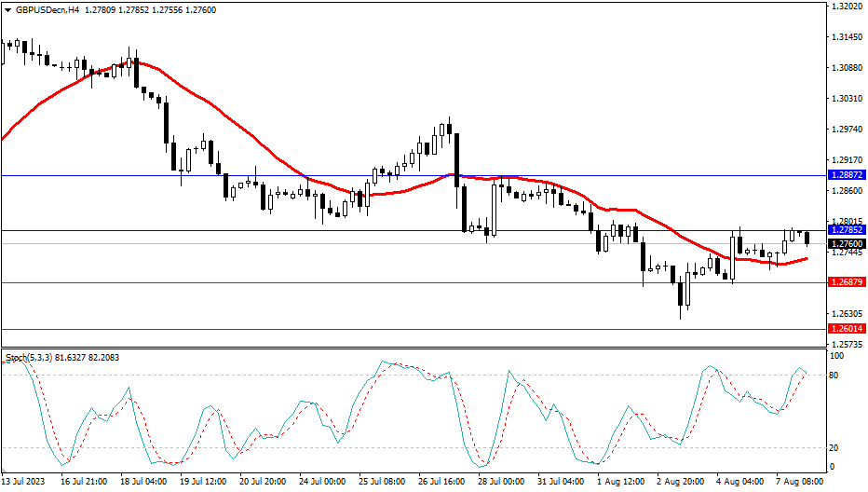Click the stochastic 80 level label
868x492 pixels.
point(835,376)
